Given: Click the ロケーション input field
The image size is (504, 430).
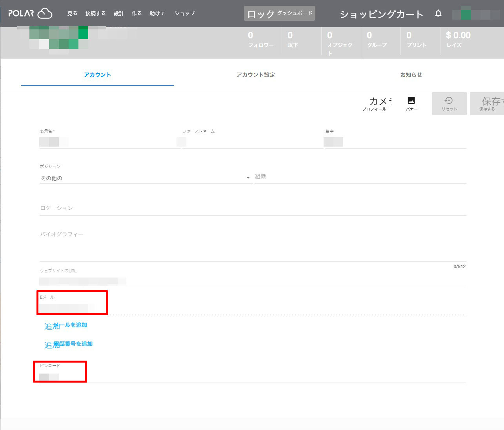Looking at the screenshot, I should click(253, 208).
